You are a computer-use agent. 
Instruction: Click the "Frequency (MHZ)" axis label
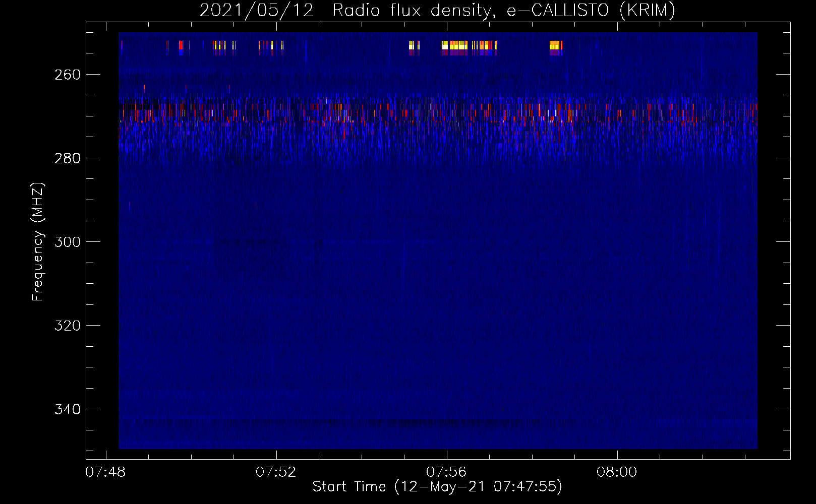pyautogui.click(x=38, y=241)
